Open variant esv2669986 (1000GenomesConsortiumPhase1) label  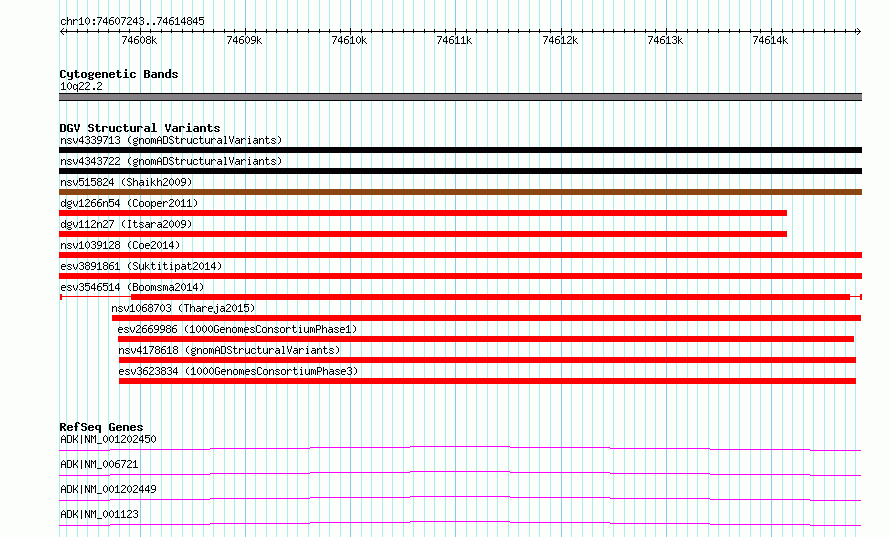(x=237, y=329)
